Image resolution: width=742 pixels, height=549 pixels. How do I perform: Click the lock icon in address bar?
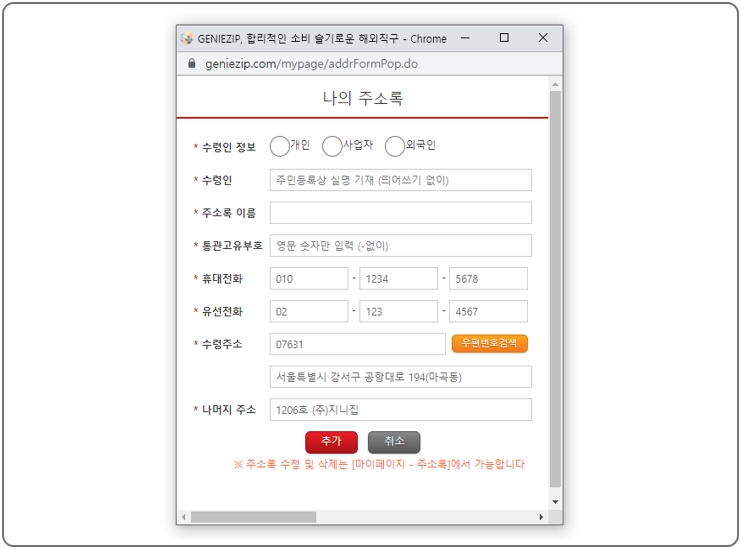click(x=193, y=63)
